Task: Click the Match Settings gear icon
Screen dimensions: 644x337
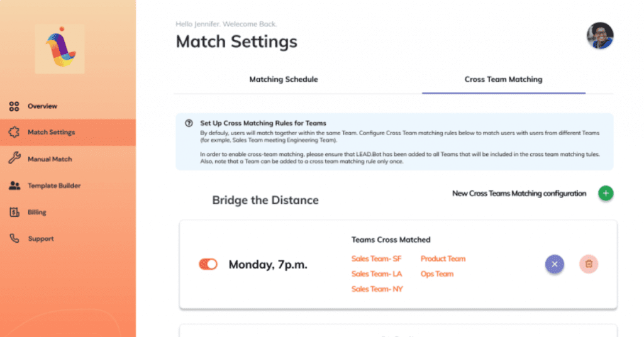Action: (14, 133)
